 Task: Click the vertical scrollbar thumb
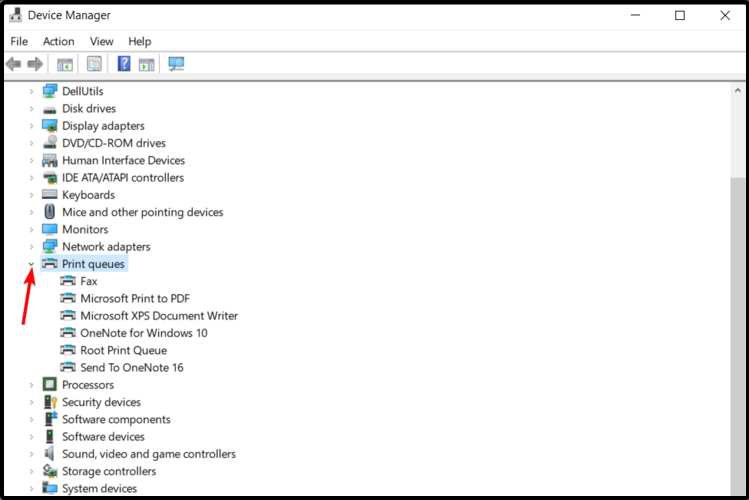[x=738, y=337]
